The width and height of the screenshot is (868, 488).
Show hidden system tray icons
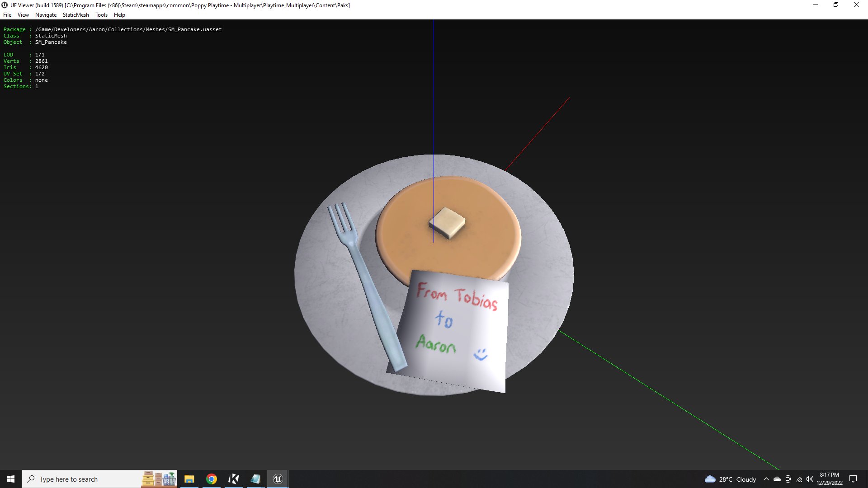(x=766, y=479)
